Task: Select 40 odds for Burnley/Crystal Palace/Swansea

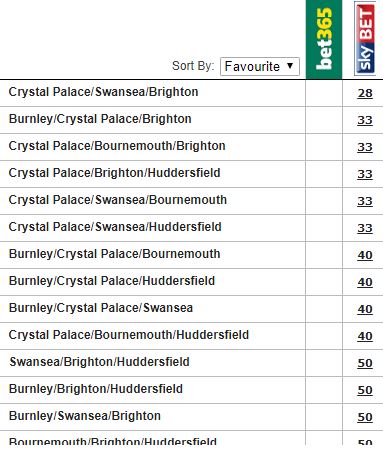Action: 365,309
